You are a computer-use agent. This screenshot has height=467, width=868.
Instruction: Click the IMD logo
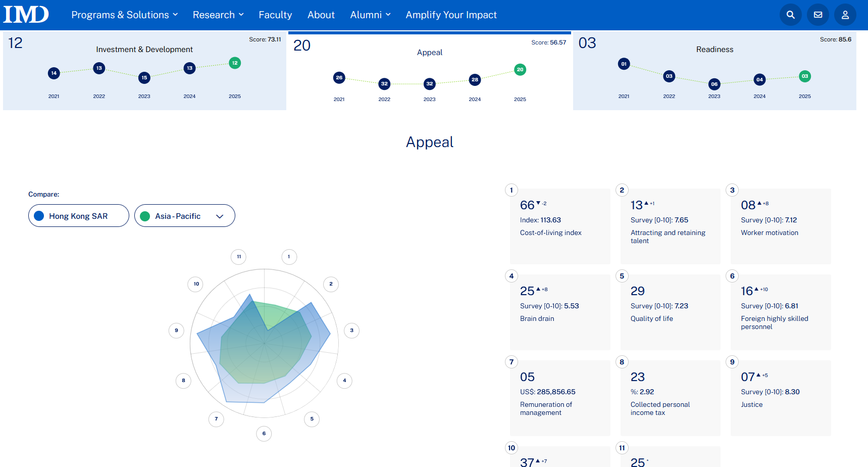click(x=26, y=15)
